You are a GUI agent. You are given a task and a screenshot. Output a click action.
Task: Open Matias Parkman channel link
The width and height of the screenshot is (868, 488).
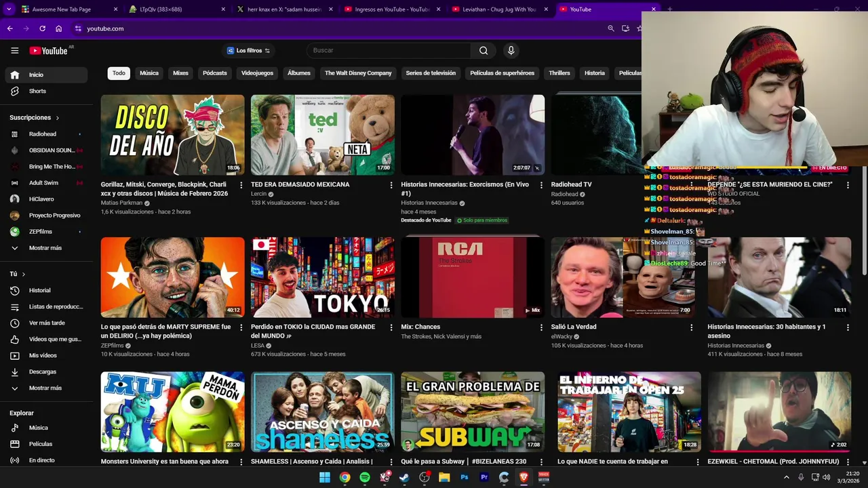122,203
